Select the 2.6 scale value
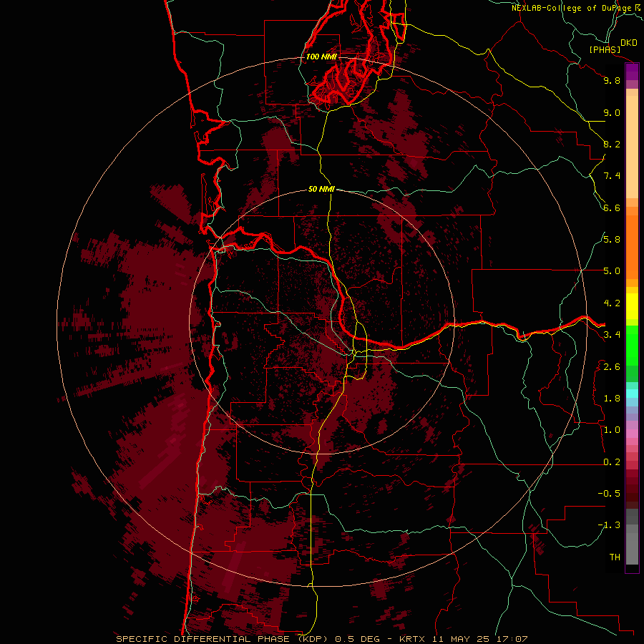The width and height of the screenshot is (644, 644). point(612,367)
